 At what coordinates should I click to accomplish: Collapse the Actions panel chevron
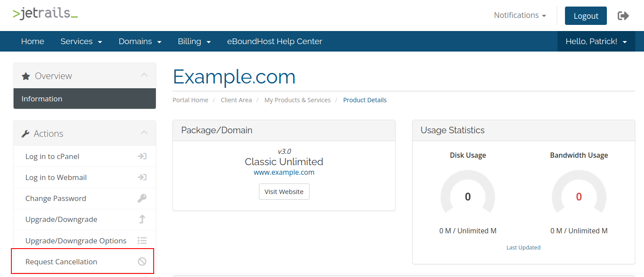144,133
